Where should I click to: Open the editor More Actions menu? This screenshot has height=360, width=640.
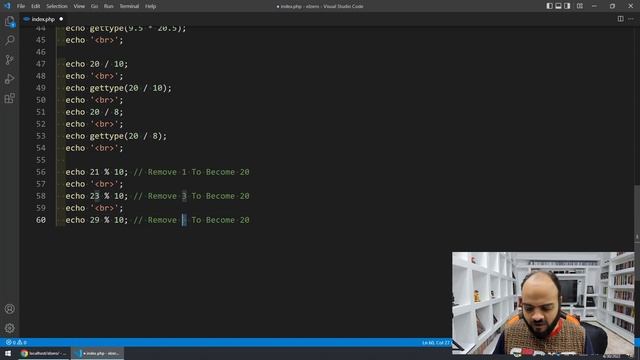631,19
